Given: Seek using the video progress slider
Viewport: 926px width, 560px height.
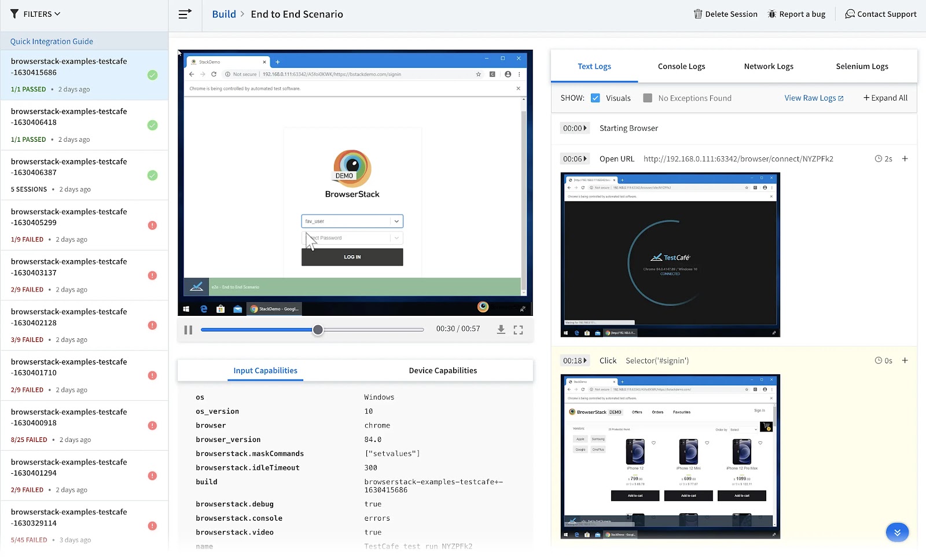Looking at the screenshot, I should tap(318, 329).
